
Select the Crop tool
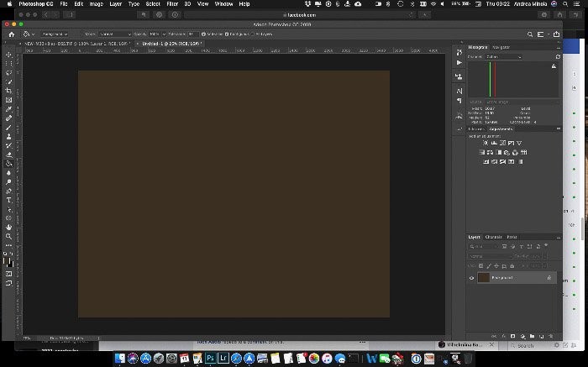click(x=8, y=91)
